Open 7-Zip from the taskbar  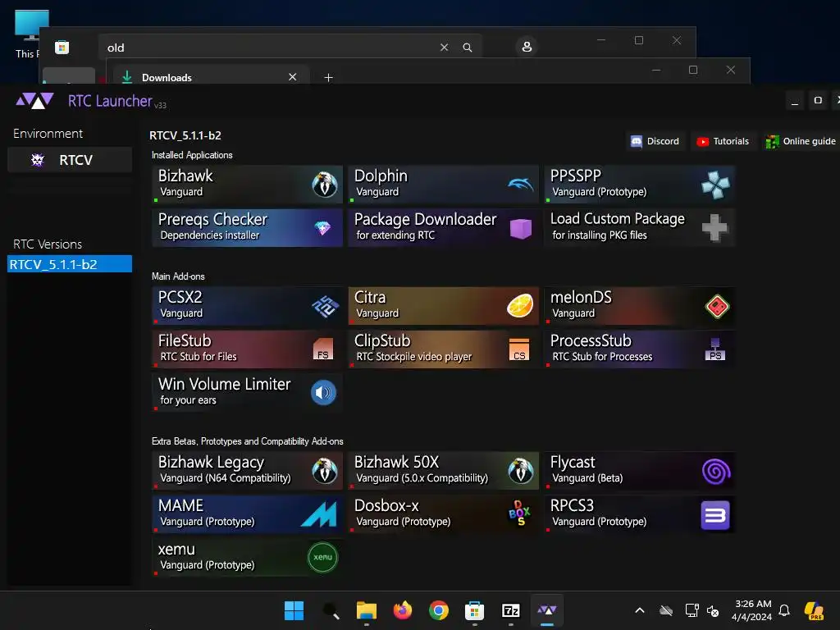click(x=510, y=610)
